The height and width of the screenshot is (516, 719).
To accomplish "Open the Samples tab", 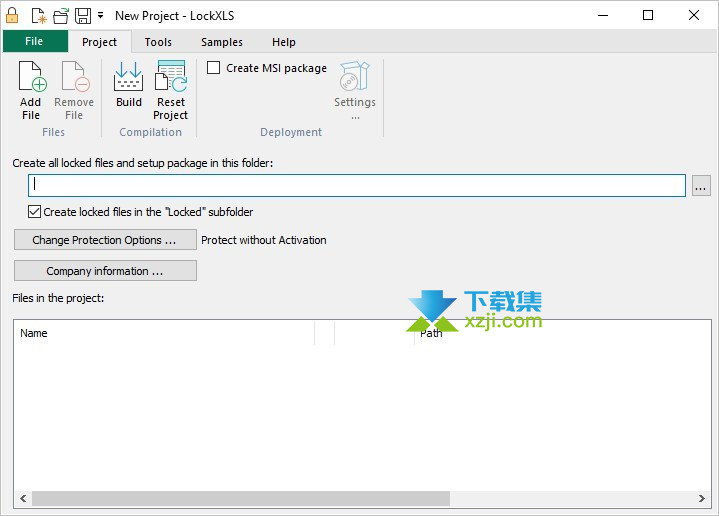I will click(222, 42).
